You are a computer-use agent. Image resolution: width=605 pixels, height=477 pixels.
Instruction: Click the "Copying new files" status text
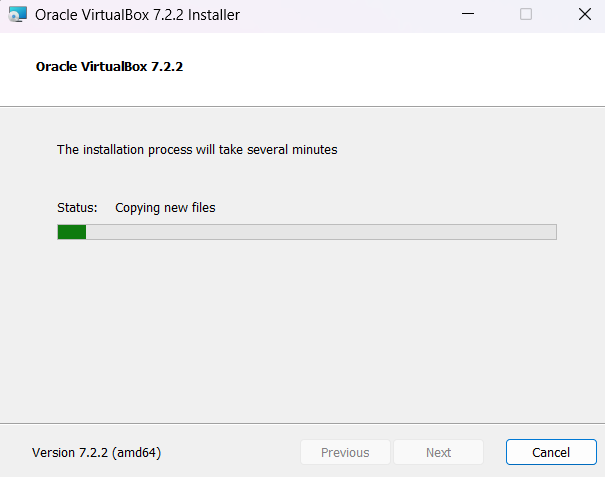tap(165, 208)
